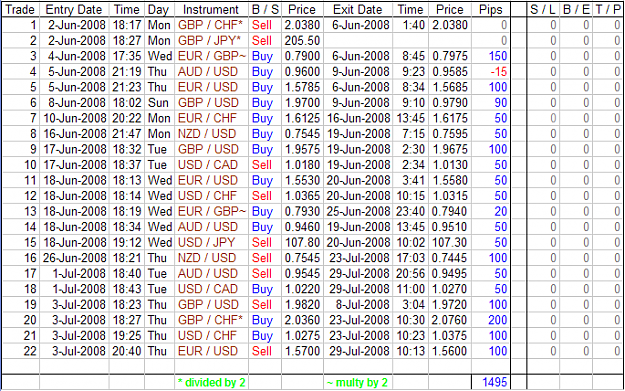Click entry time 17:35
The width and height of the screenshot is (625, 391).
click(127, 56)
